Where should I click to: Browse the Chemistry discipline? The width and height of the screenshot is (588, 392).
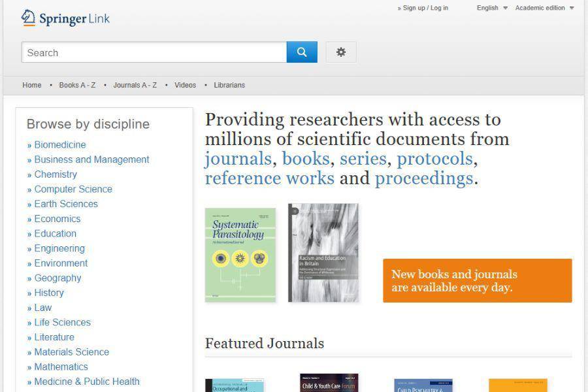[x=56, y=174]
